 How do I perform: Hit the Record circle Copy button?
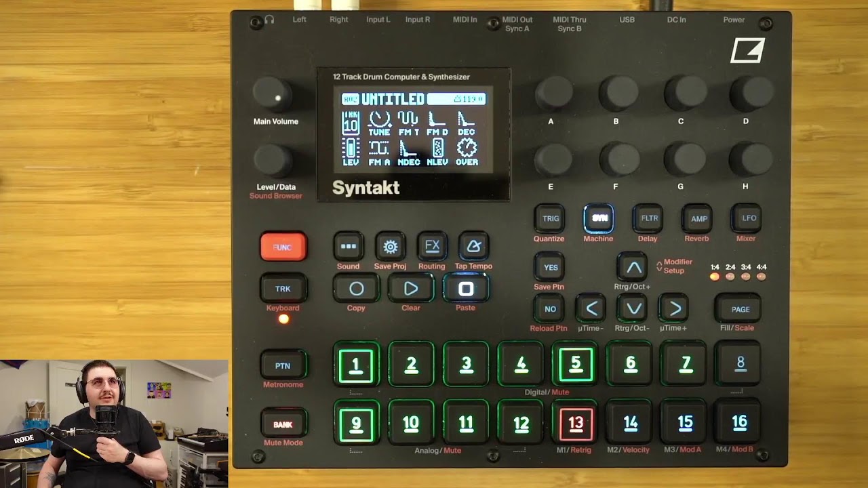[x=356, y=289]
